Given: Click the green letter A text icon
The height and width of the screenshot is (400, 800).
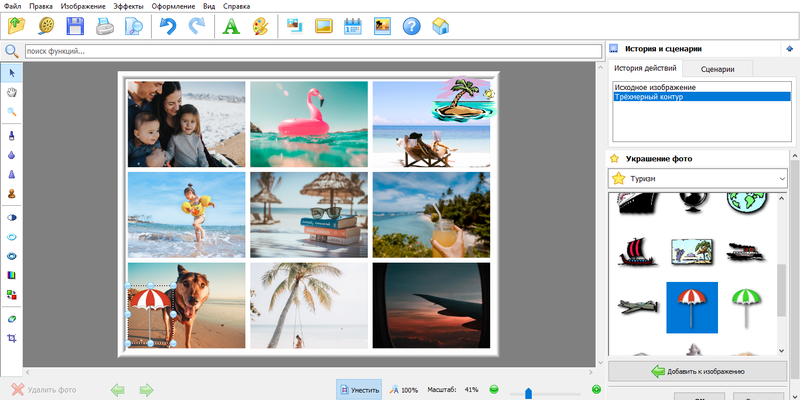Looking at the screenshot, I should [x=230, y=26].
